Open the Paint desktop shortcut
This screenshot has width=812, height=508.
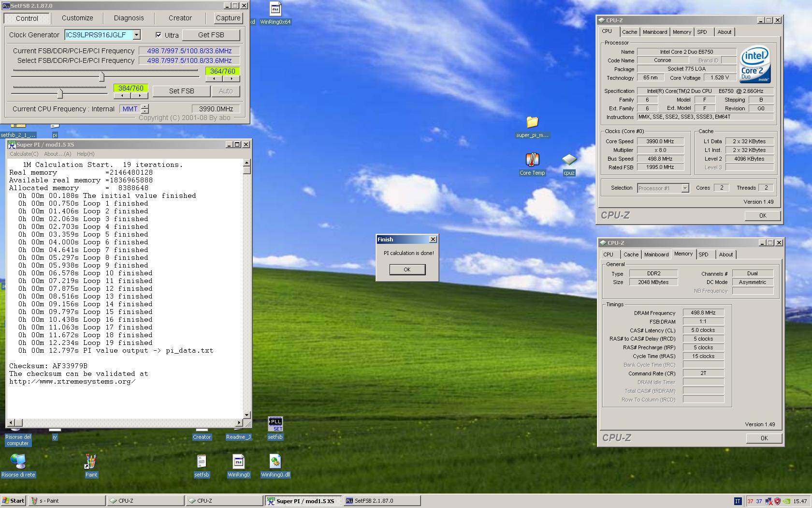pos(91,466)
